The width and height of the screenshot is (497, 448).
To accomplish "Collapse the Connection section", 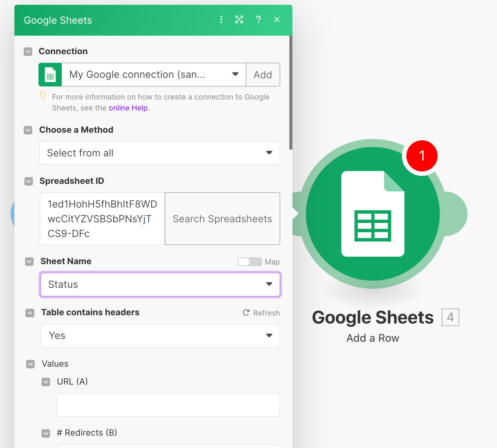I will (x=28, y=51).
